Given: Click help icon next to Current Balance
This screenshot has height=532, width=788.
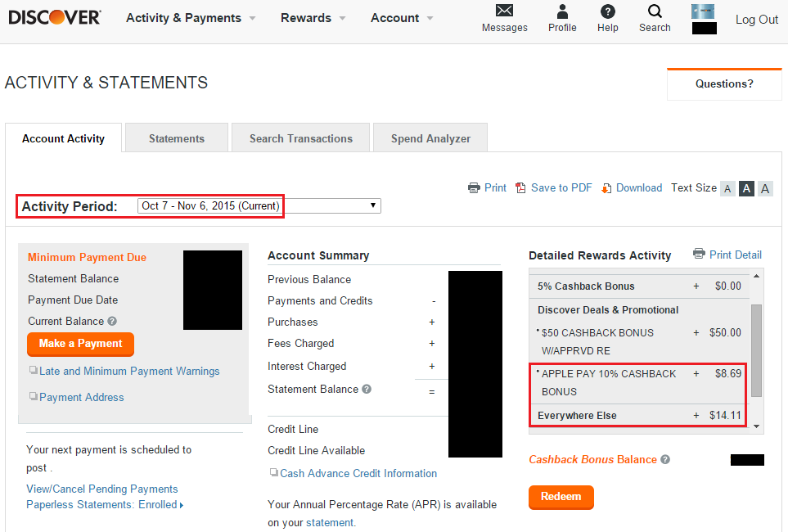Looking at the screenshot, I should 112,321.
